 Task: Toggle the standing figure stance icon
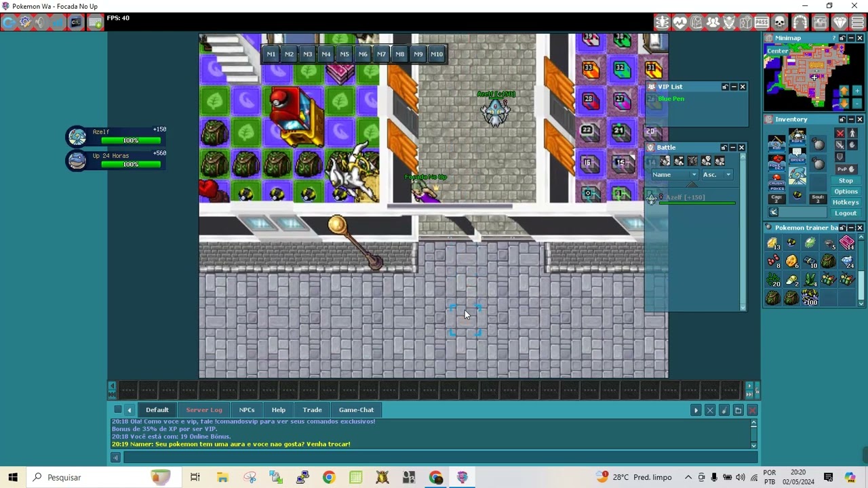tap(852, 133)
